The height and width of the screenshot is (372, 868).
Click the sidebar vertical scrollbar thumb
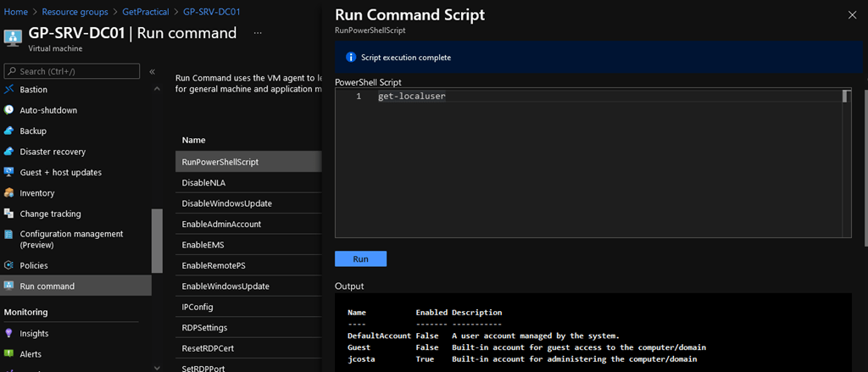click(157, 241)
